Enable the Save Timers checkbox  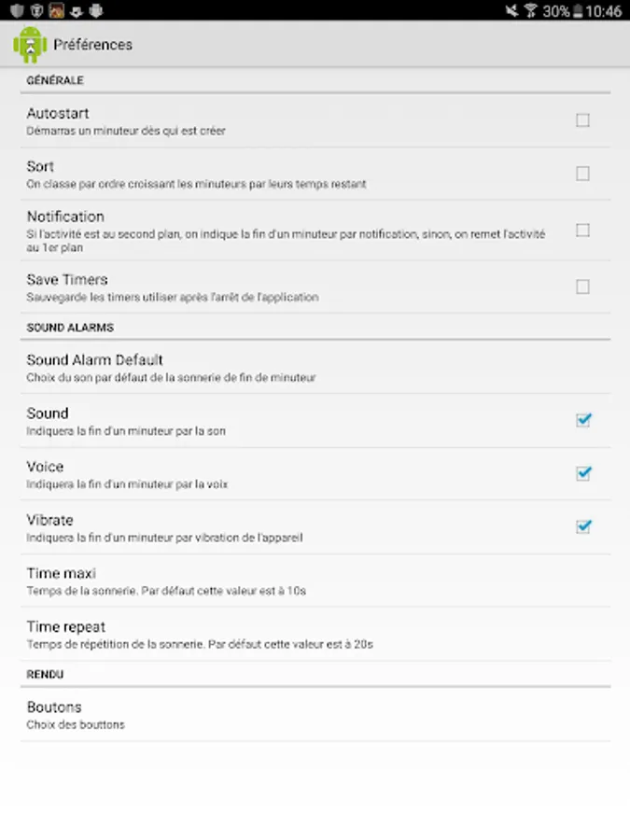click(x=582, y=287)
